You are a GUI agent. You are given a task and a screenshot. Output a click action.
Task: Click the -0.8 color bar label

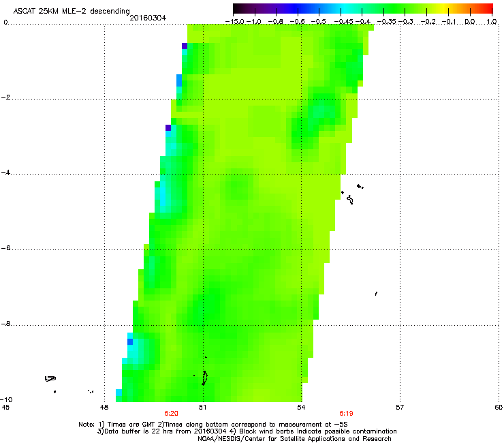[276, 22]
